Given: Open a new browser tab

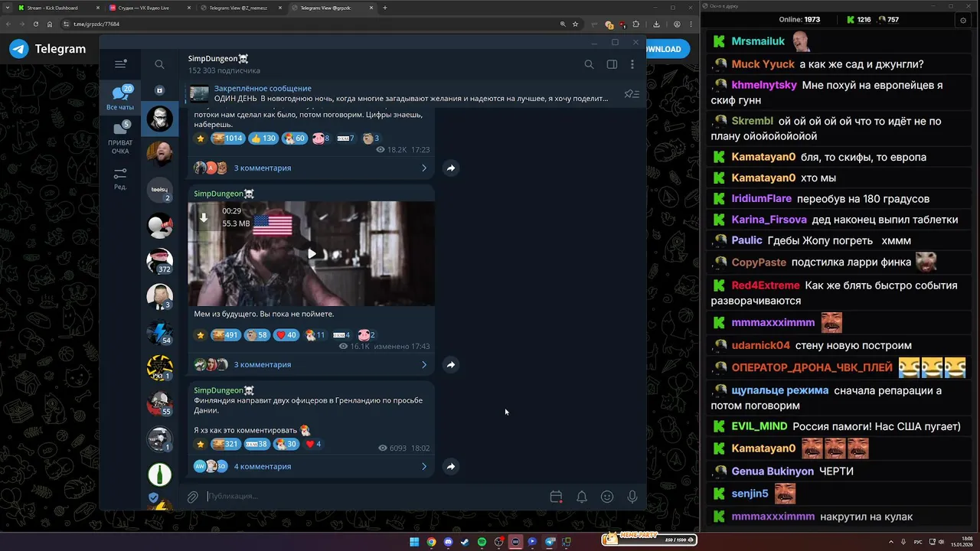Looking at the screenshot, I should 385,8.
